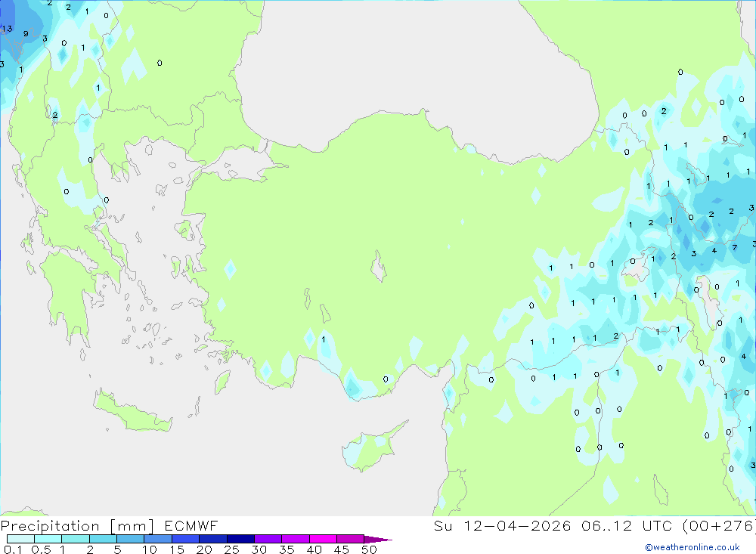Click the '30' legend scale label
The image size is (756, 554).
pos(259,549)
